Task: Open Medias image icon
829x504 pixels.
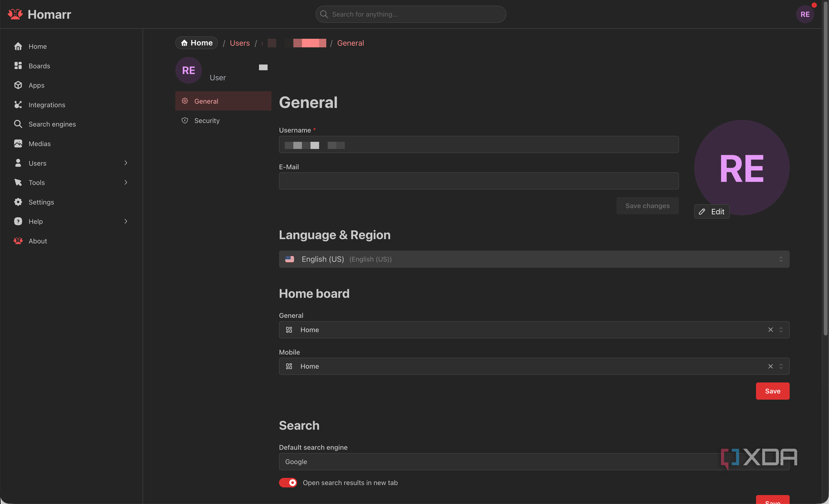Action: pos(18,144)
